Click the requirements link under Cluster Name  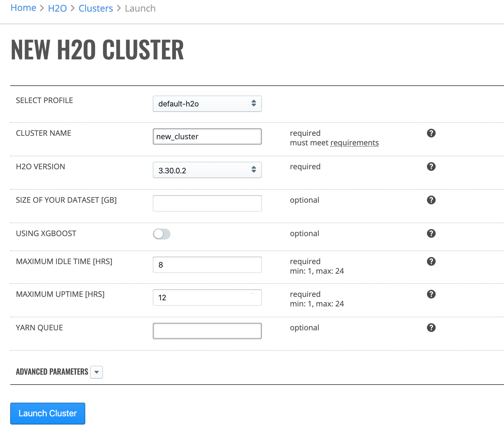[x=355, y=143]
